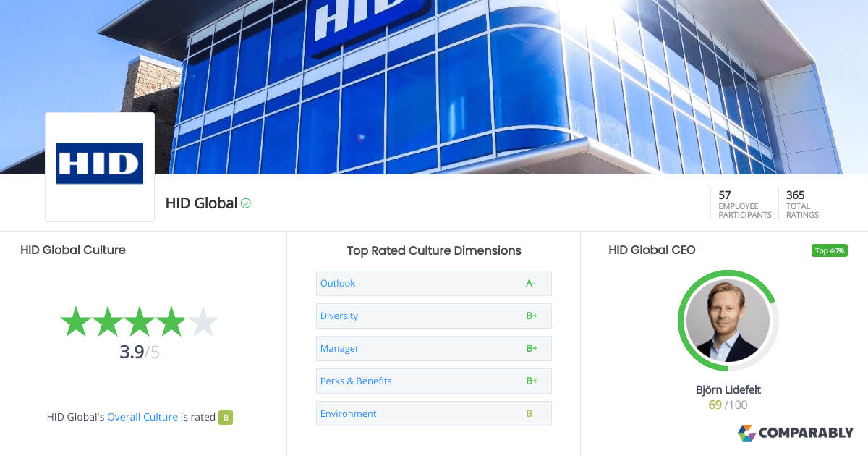
Task: Click the B+ grade for Manager
Action: click(532, 348)
